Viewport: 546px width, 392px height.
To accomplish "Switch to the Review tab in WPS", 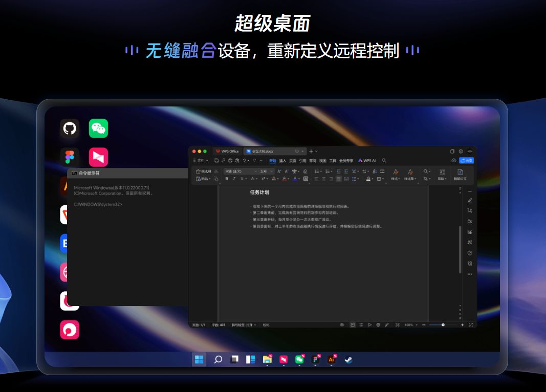I will [313, 161].
